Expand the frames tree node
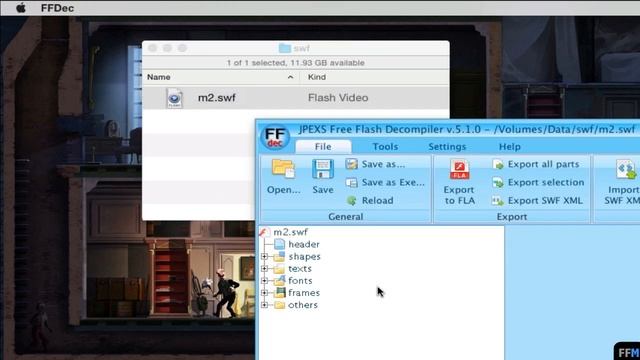Screen dimensions: 640x360 264,293
